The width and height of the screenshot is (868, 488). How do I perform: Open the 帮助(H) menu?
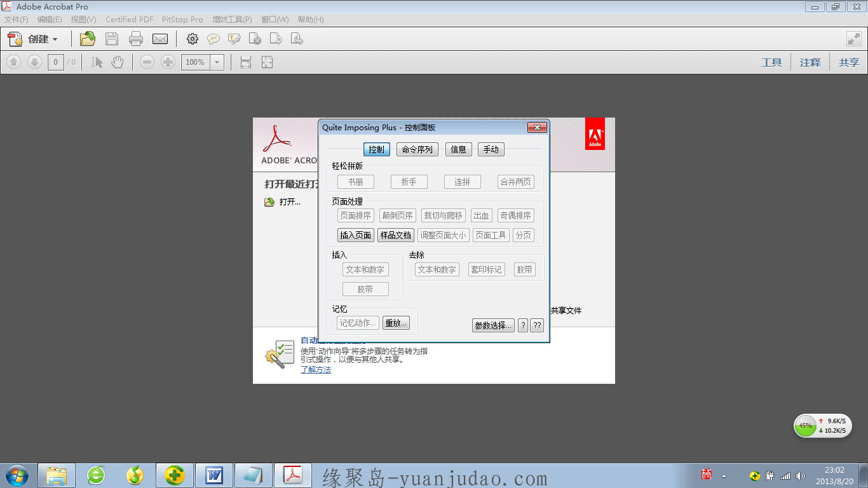click(310, 20)
